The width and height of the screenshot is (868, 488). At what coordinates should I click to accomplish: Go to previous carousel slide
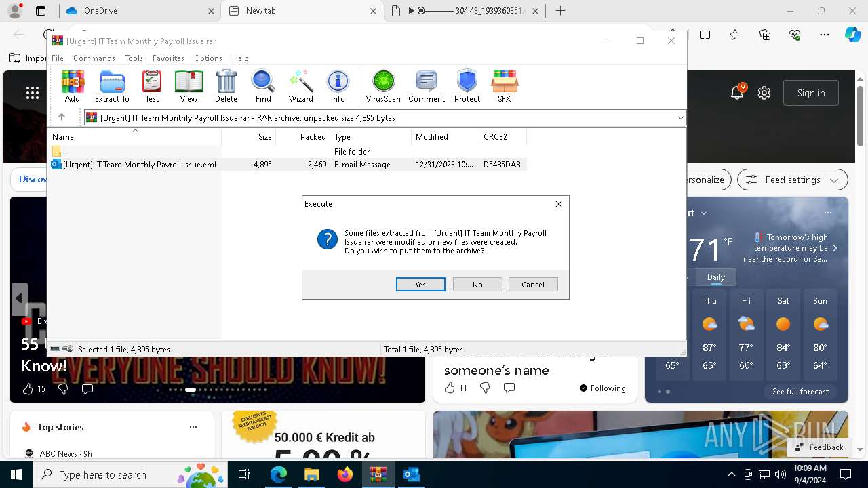click(19, 298)
